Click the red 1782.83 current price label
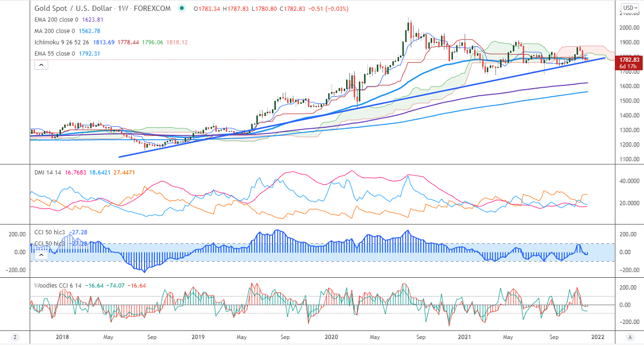Screen dimensions: 644x346 [629, 60]
